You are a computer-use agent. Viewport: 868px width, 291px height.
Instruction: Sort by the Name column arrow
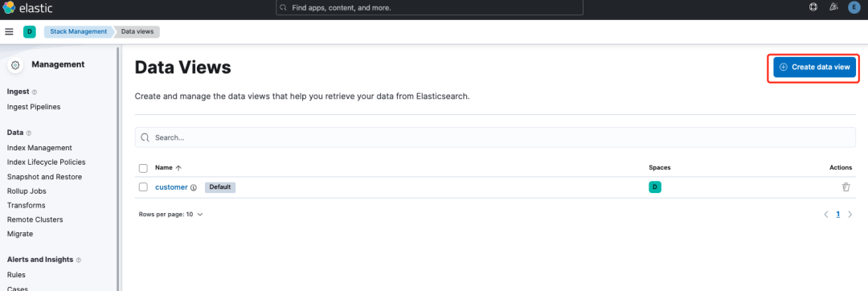pos(178,168)
